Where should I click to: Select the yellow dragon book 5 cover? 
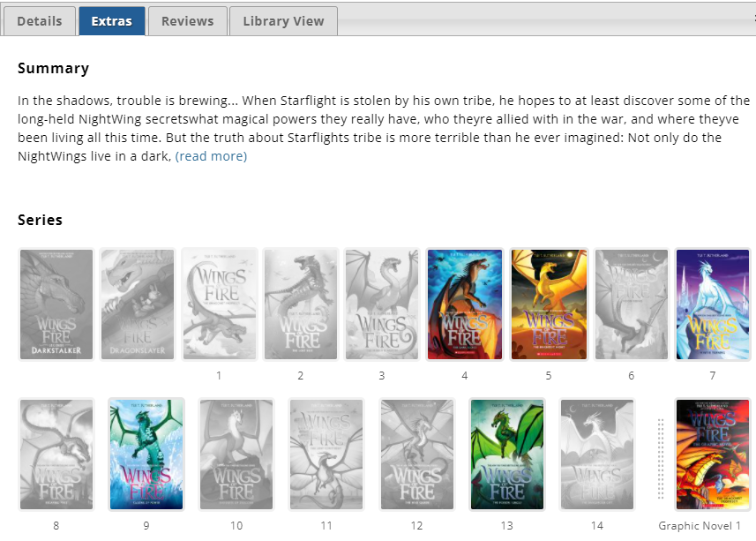point(549,304)
